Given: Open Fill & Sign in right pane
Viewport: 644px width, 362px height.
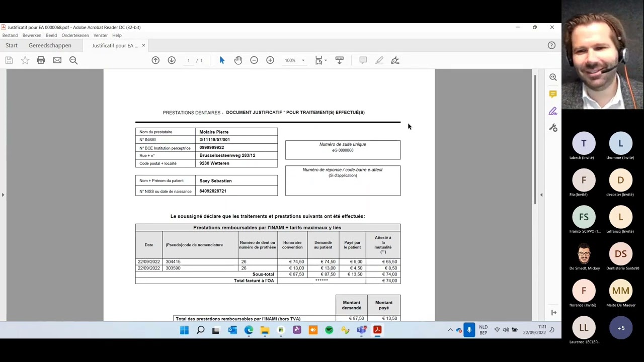Looking at the screenshot, I should point(553,111).
